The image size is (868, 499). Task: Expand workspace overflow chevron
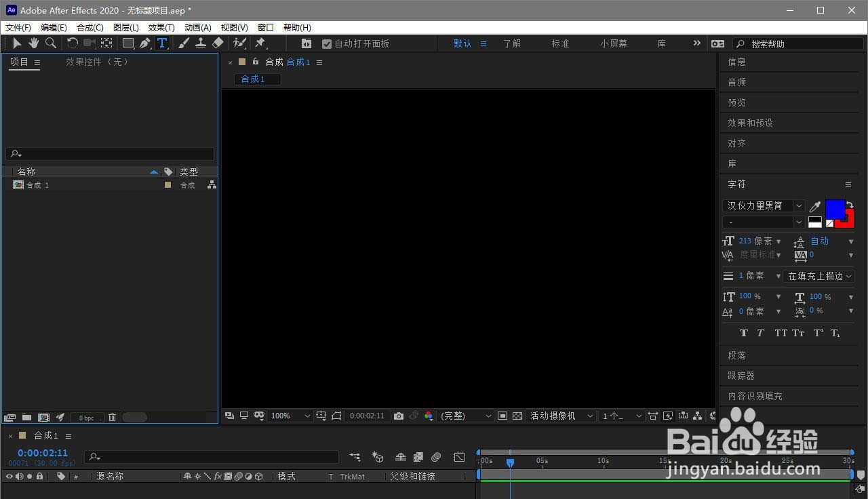tap(696, 43)
